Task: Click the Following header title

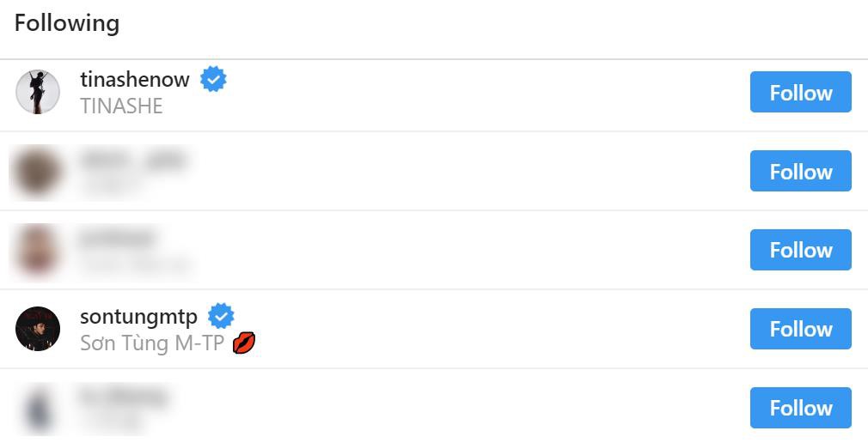Action: tap(67, 24)
